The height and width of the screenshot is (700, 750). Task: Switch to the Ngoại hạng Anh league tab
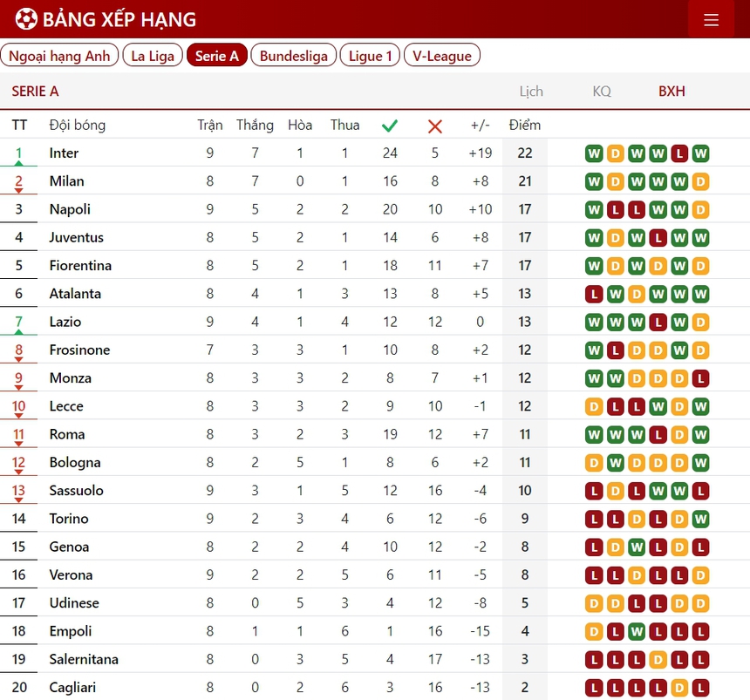(x=59, y=56)
